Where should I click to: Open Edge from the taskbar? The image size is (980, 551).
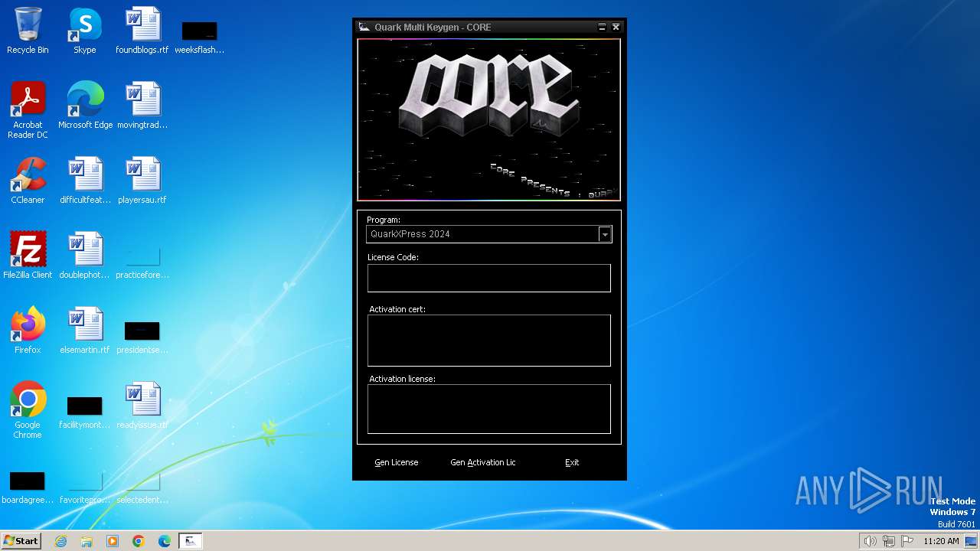tap(165, 541)
